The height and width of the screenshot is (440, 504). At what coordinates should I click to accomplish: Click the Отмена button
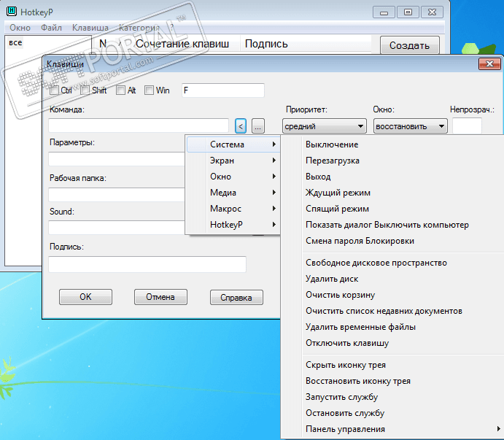coord(160,297)
